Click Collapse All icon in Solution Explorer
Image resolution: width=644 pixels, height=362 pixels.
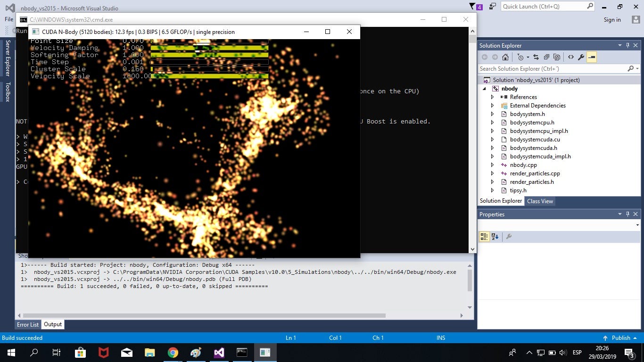coord(546,57)
